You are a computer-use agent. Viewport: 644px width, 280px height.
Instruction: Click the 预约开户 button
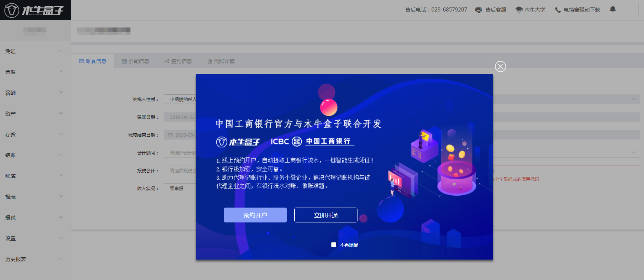click(x=255, y=215)
